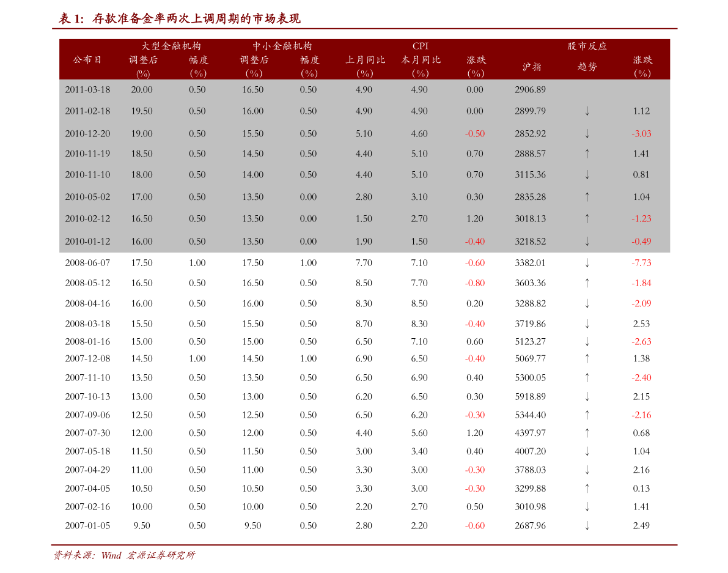Click the source note 资料来源: Wind 宏源证券研究所
728x573 pixels.
[x=125, y=555]
